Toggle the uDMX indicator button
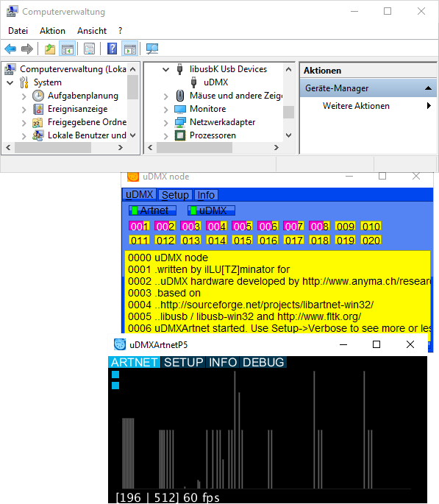Viewport: 439px width, 504px height. pyautogui.click(x=211, y=210)
